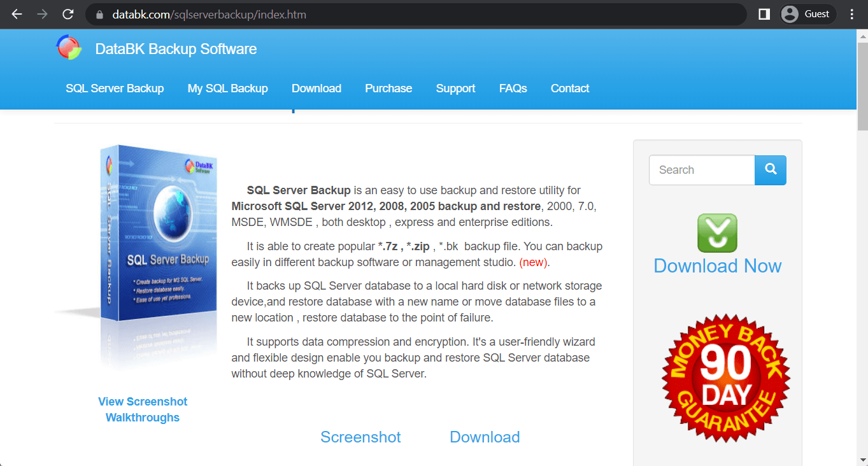The height and width of the screenshot is (466, 868).
Task: Click the red (new) text
Action: click(534, 262)
